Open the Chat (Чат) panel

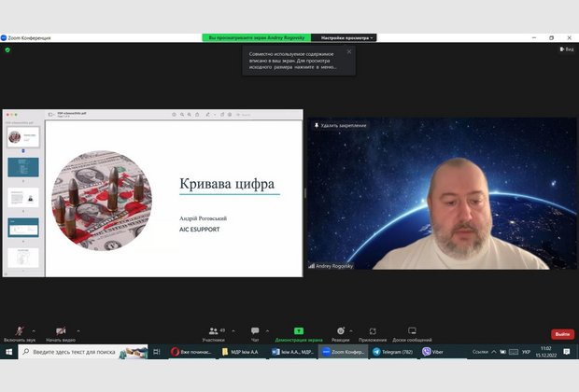point(255,331)
